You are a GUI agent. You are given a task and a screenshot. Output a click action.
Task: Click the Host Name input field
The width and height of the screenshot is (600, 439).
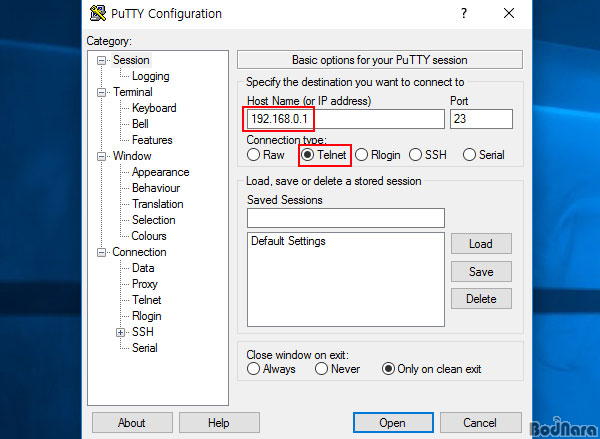[346, 119]
